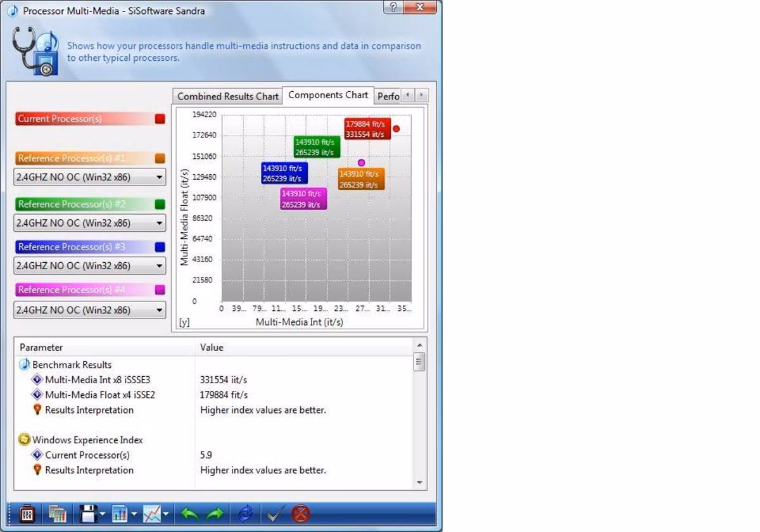The width and height of the screenshot is (760, 532).
Task: Click the 331554 iit/s value
Action: point(224,380)
